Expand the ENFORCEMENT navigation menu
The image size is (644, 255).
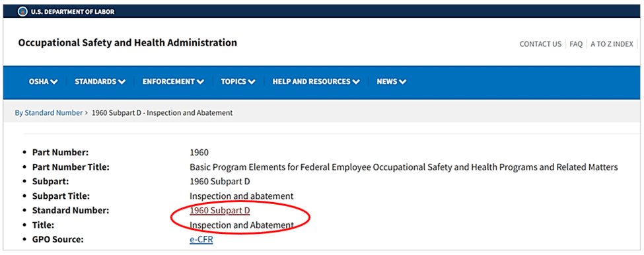173,82
